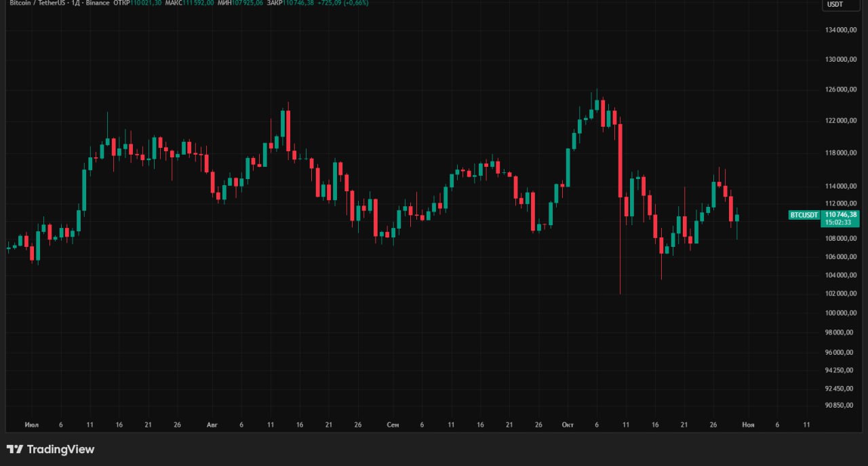
Task: Click the Ноя month marker on time axis
Action: click(748, 425)
